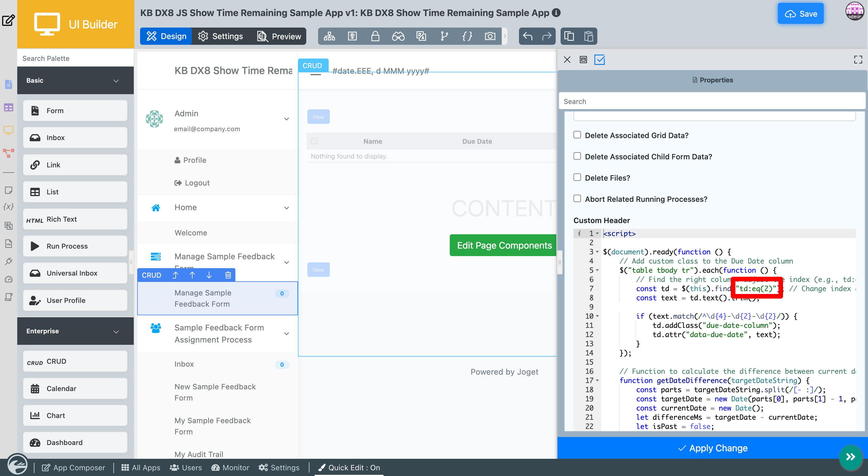Fold the script block at line 1
This screenshot has width=868, height=476.
(x=597, y=233)
